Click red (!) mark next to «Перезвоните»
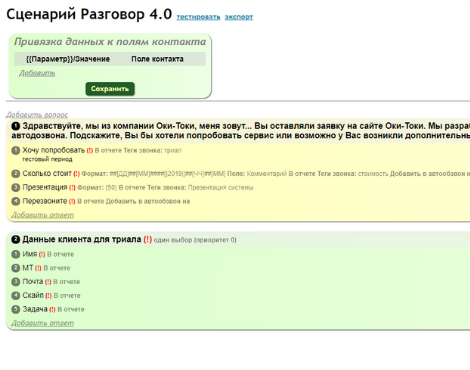This screenshot has width=470, height=370. 72,201
